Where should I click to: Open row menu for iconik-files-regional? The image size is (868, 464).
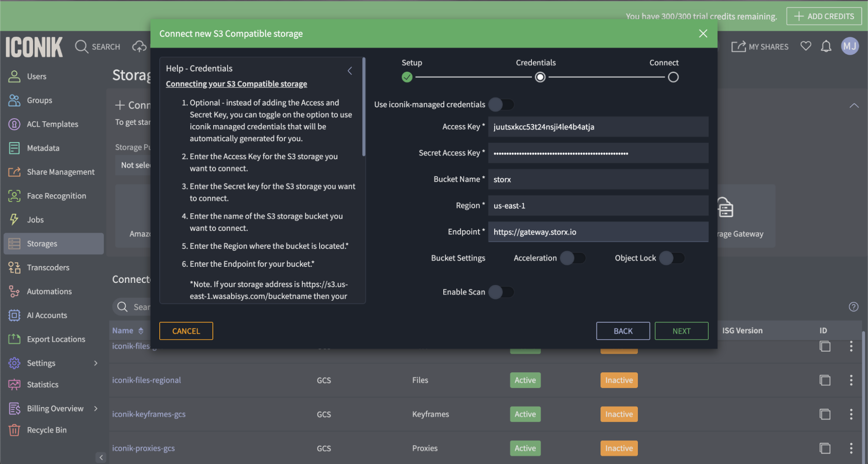851,380
